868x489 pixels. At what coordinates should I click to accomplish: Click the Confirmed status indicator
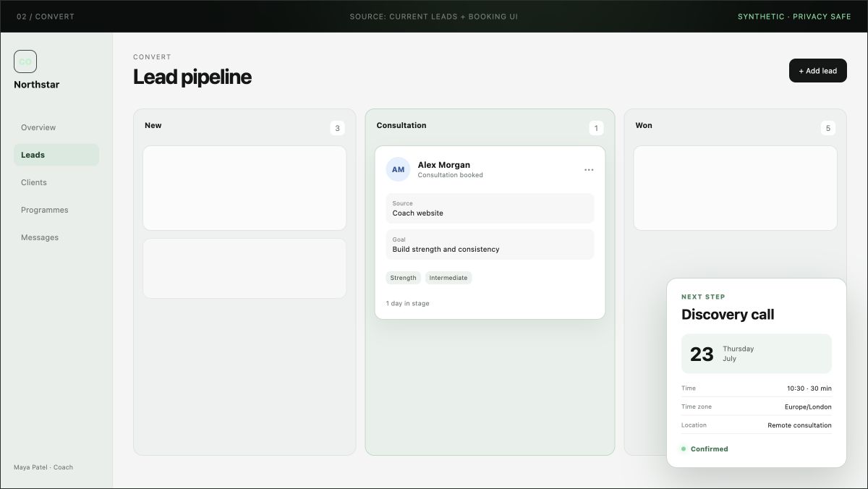tap(705, 449)
